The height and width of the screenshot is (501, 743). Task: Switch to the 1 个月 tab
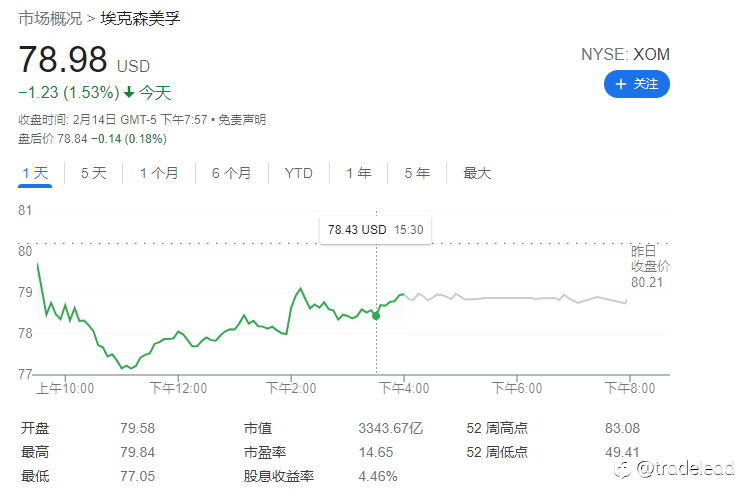pyautogui.click(x=159, y=173)
